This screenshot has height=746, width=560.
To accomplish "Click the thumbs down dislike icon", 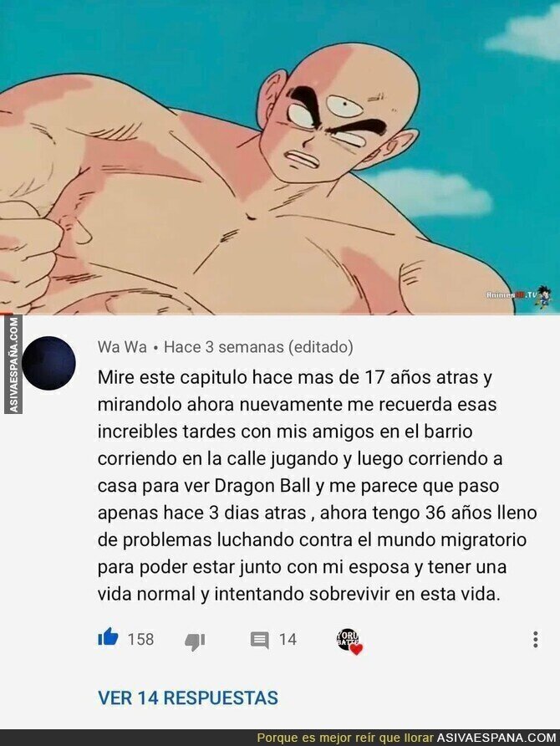I will (x=195, y=641).
